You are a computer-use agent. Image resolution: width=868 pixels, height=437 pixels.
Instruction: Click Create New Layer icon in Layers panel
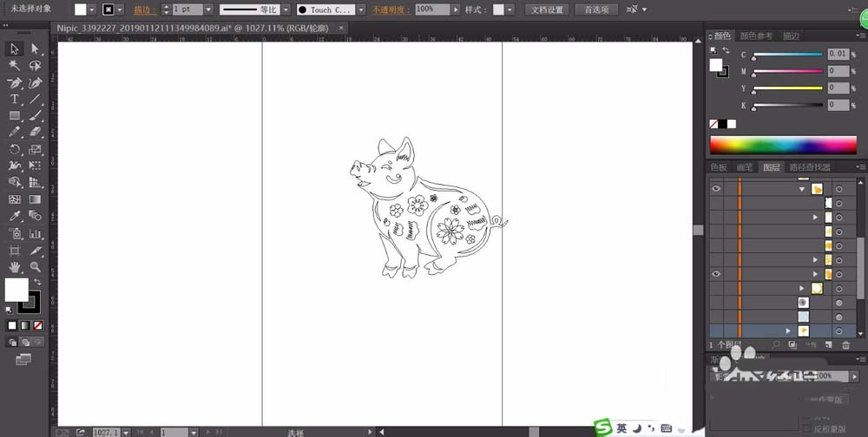829,344
